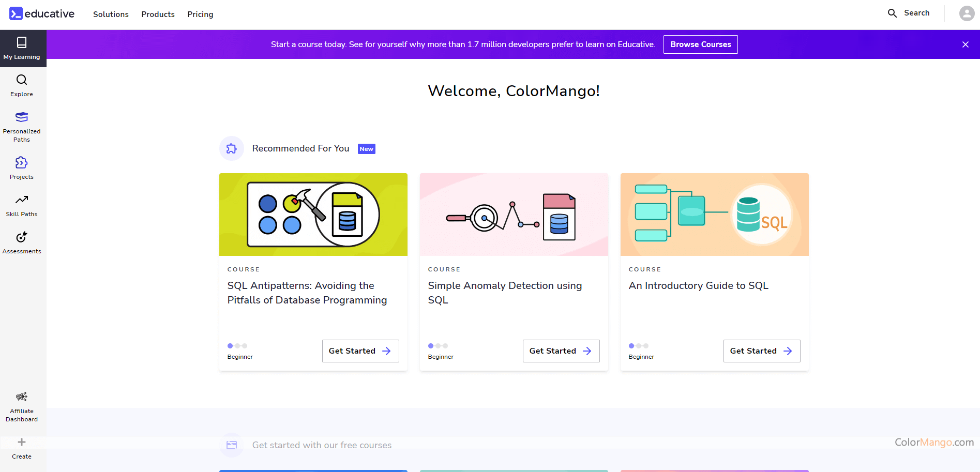
Task: Open the Pricing page
Action: [200, 14]
